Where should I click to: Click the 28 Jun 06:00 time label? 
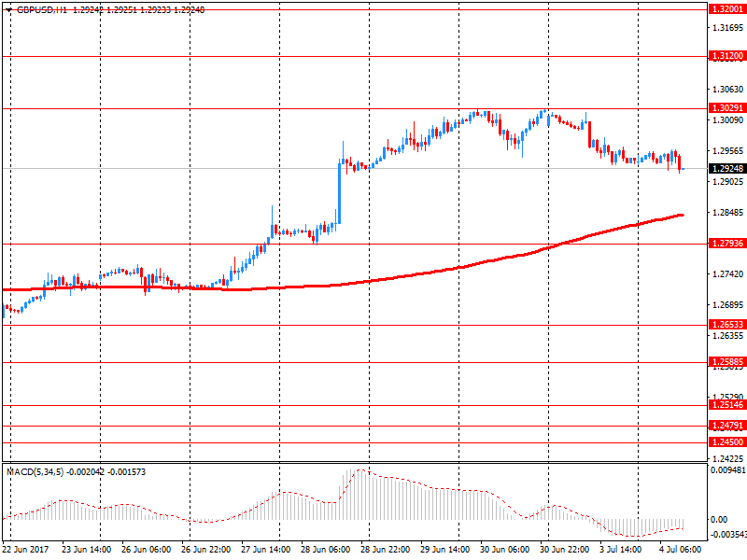tap(325, 550)
